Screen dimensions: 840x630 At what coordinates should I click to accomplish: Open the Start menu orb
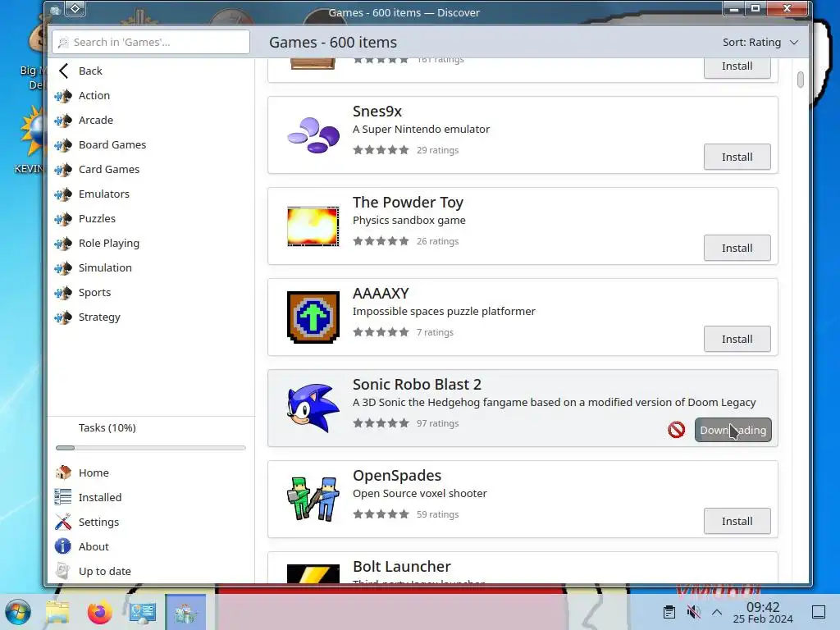[x=18, y=612]
